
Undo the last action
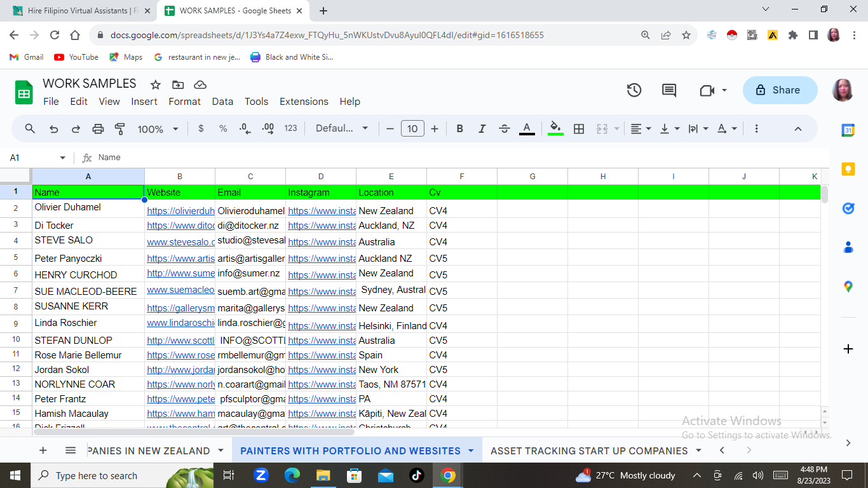pos(53,129)
